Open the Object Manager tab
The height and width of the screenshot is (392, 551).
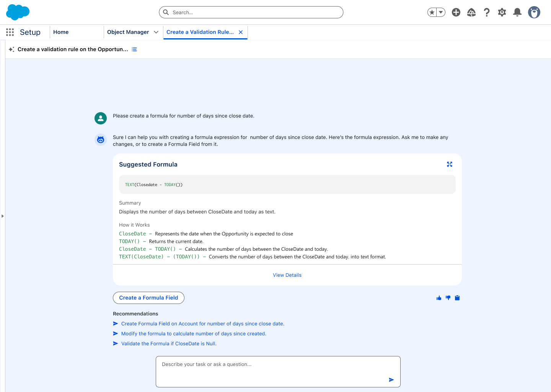(x=128, y=32)
